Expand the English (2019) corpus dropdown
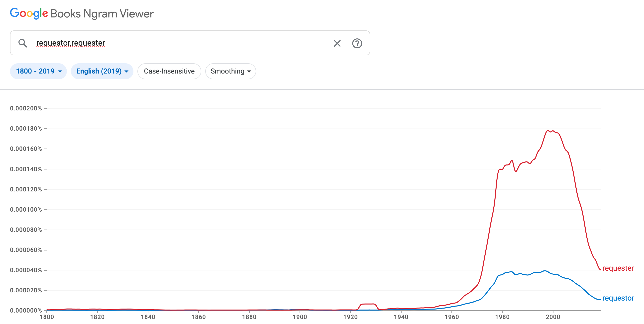The image size is (644, 324). (x=102, y=71)
